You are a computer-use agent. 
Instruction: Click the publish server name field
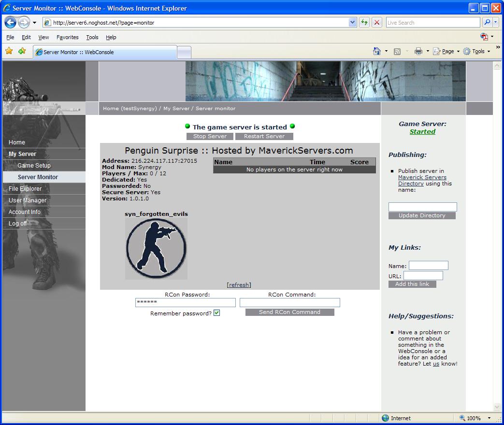[422, 207]
